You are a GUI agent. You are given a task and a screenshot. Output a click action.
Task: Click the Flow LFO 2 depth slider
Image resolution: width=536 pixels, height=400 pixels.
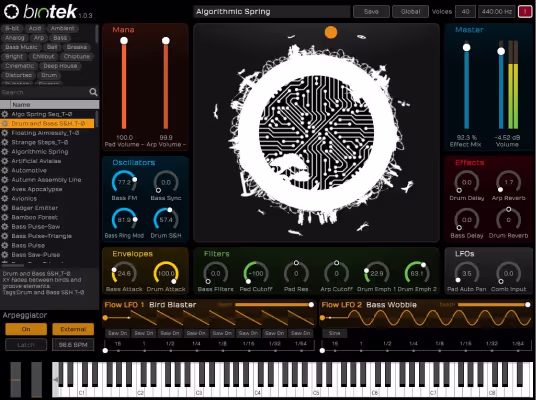tap(494, 304)
